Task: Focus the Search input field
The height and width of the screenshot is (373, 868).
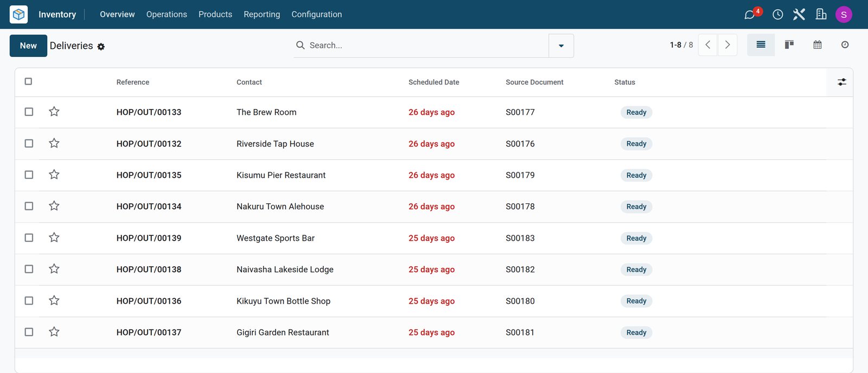Action: (x=426, y=46)
